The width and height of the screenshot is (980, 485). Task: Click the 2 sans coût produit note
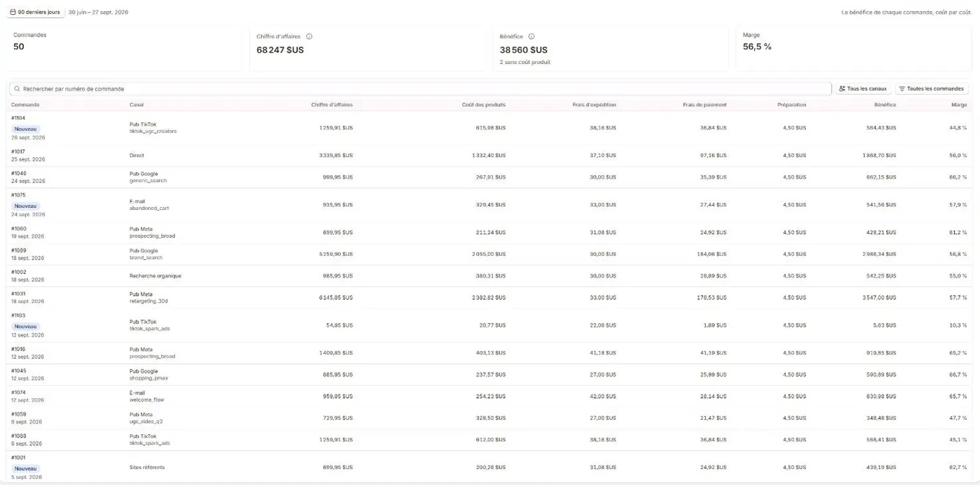pyautogui.click(x=525, y=62)
